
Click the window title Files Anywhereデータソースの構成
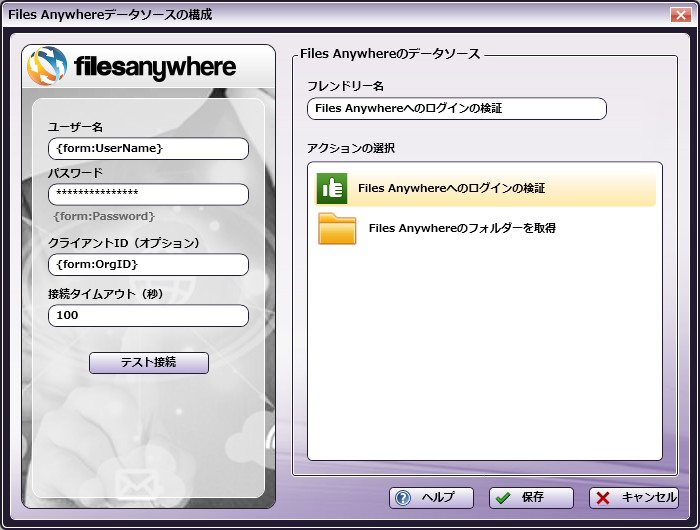(x=110, y=15)
